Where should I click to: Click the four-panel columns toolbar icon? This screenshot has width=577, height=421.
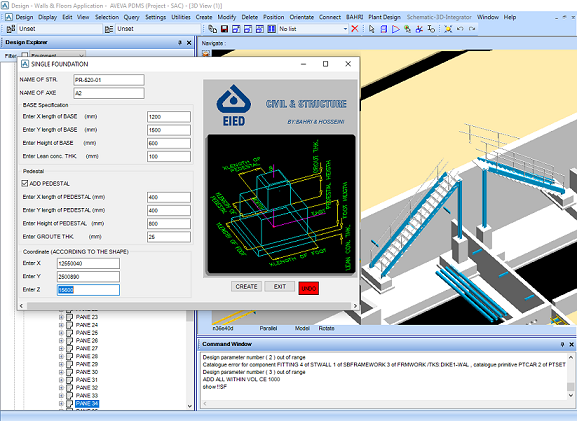(272, 29)
